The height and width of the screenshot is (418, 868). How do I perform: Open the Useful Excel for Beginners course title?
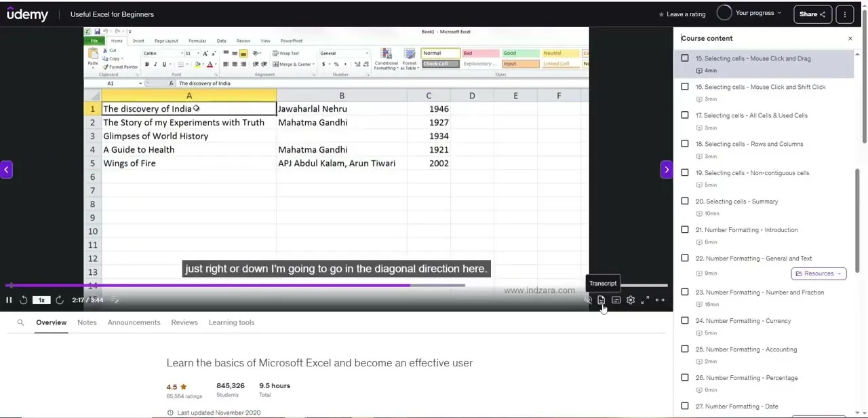112,14
